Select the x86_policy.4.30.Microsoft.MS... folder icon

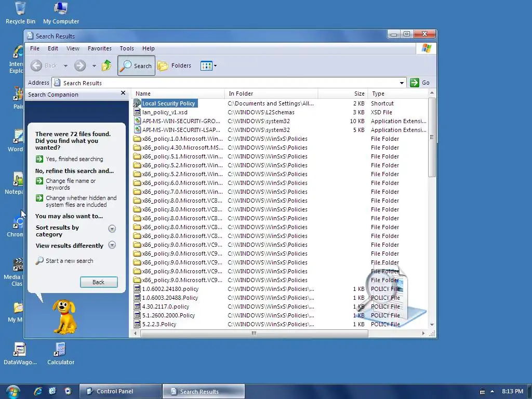(137, 147)
